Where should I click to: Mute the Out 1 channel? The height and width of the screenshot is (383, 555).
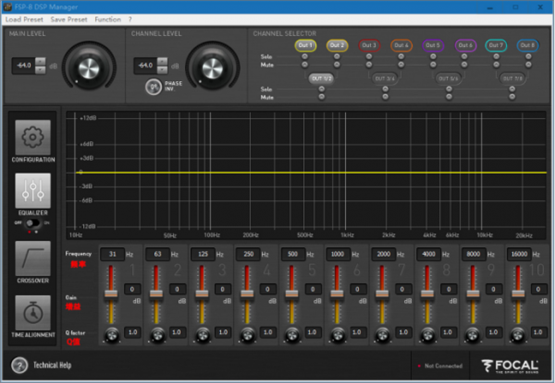click(304, 64)
